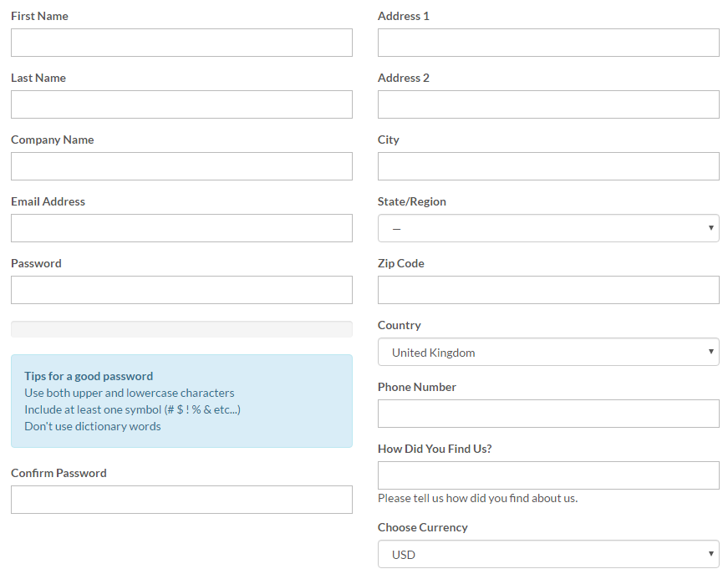
Task: Click the password strength meter bar
Action: tap(181, 329)
